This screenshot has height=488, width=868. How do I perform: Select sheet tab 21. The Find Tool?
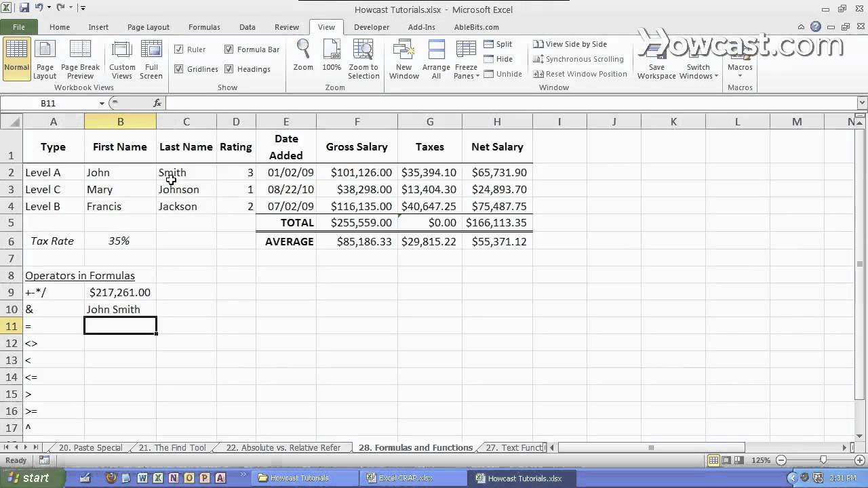(172, 447)
